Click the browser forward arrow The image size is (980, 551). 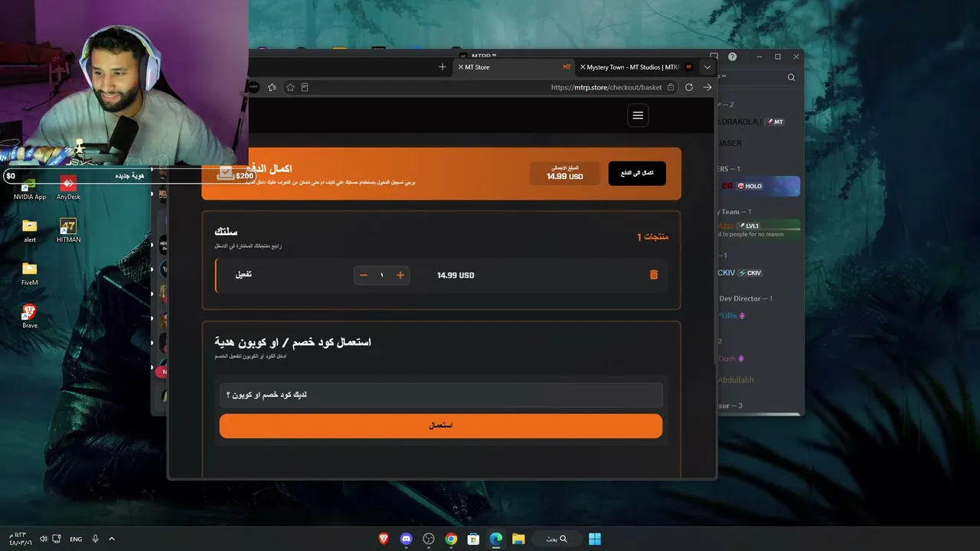point(707,87)
